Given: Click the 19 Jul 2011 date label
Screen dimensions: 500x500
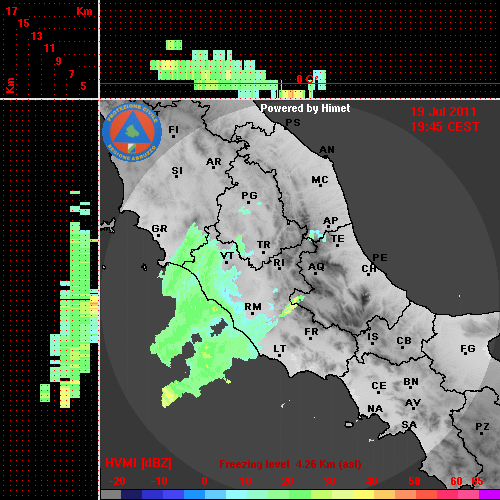Looking at the screenshot, I should click(x=443, y=112).
